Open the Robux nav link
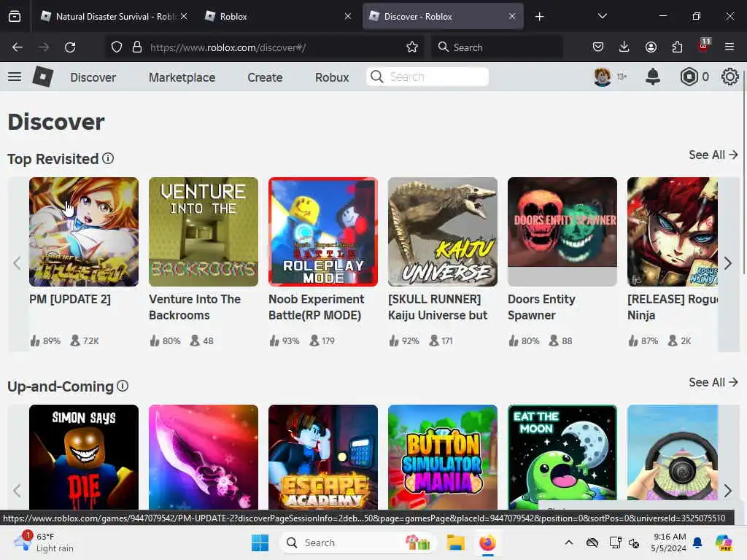The image size is (747, 560). coord(332,77)
